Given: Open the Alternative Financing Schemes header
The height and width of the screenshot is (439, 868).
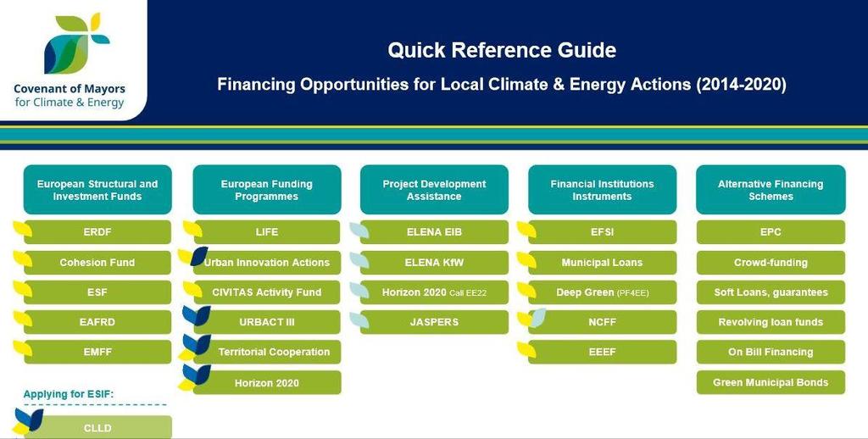Looking at the screenshot, I should point(771,190).
